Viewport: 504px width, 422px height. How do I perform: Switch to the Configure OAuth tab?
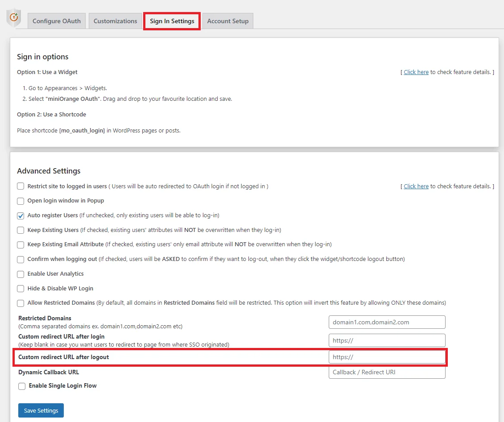pos(56,21)
